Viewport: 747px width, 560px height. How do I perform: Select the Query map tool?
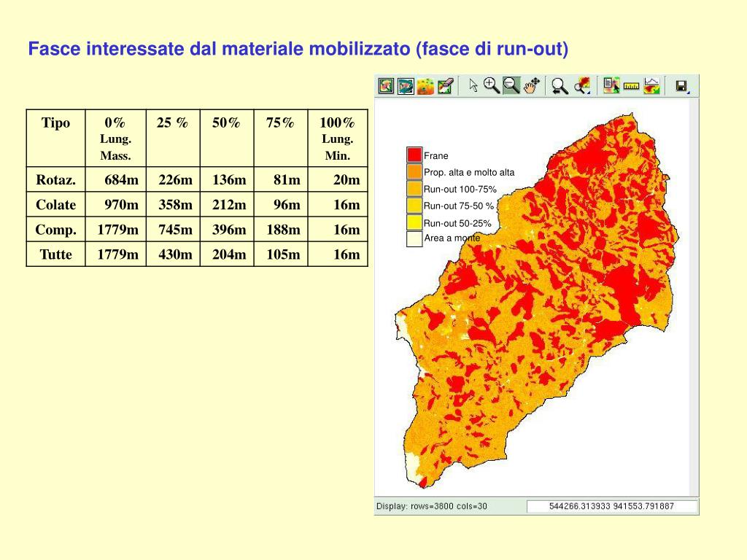coord(611,86)
